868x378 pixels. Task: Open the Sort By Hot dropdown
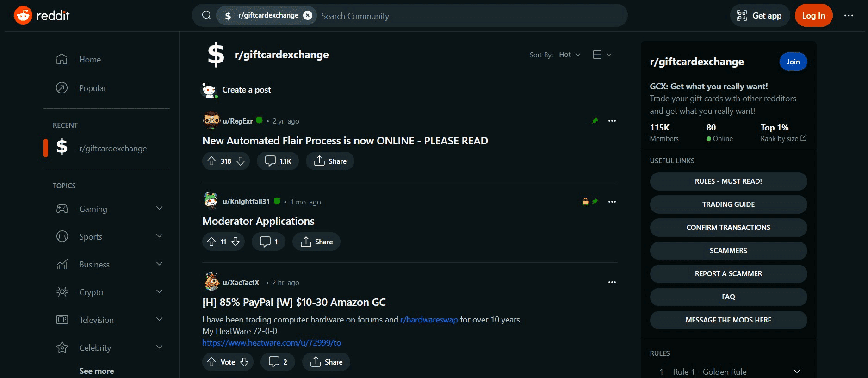coord(570,55)
